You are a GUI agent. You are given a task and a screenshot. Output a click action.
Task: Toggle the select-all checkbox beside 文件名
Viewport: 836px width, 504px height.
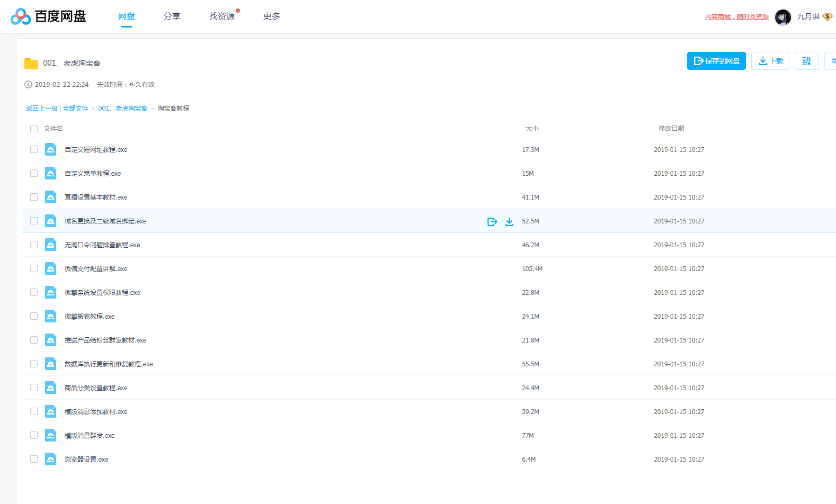pos(34,129)
